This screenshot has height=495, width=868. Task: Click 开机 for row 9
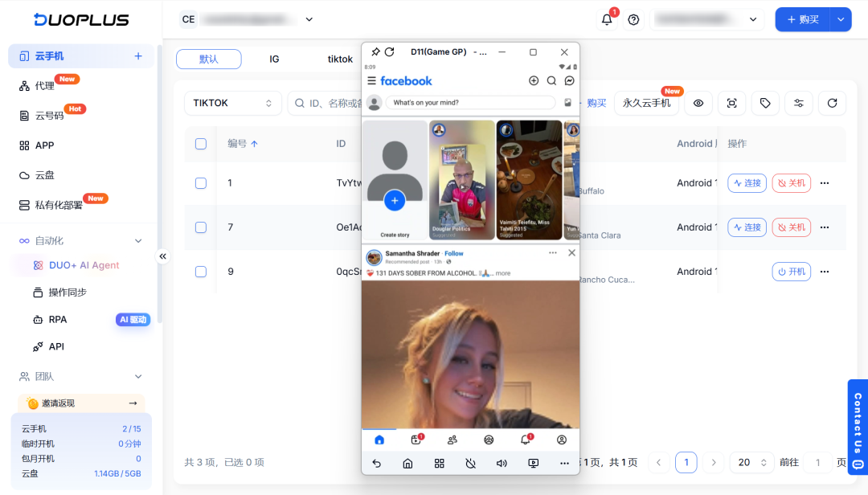791,272
